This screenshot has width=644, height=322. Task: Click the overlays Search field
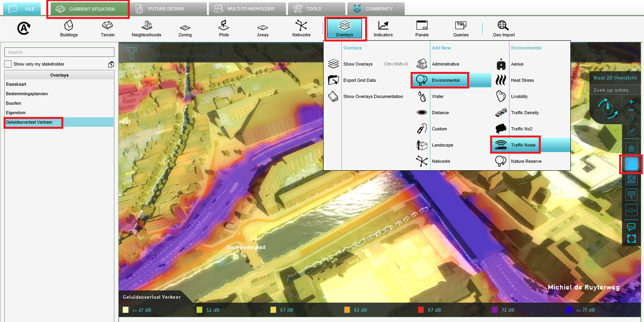click(x=59, y=52)
